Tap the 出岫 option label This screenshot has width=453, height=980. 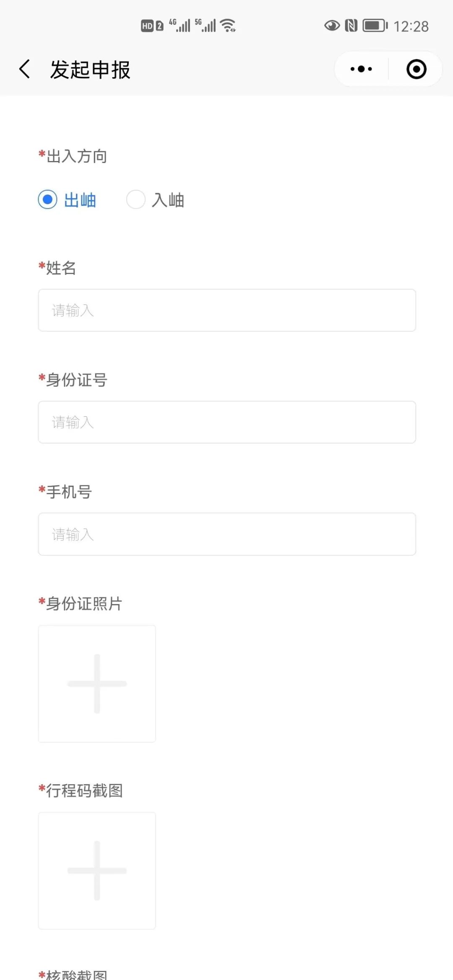tap(80, 200)
